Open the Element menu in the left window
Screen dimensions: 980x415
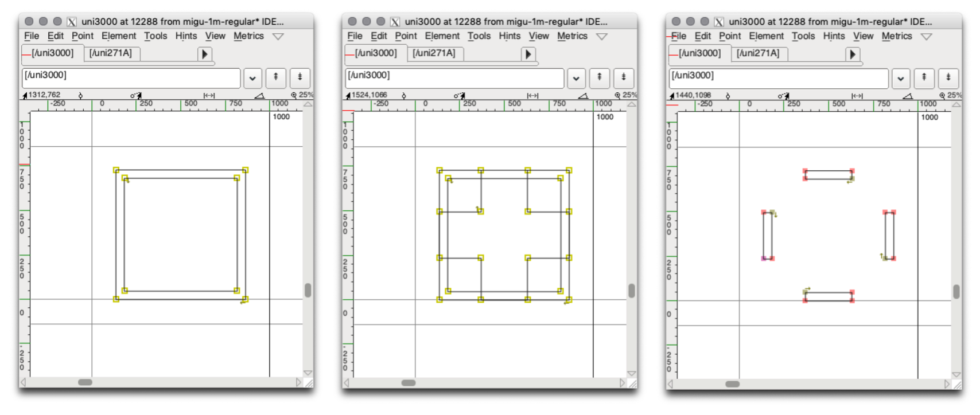click(x=119, y=36)
